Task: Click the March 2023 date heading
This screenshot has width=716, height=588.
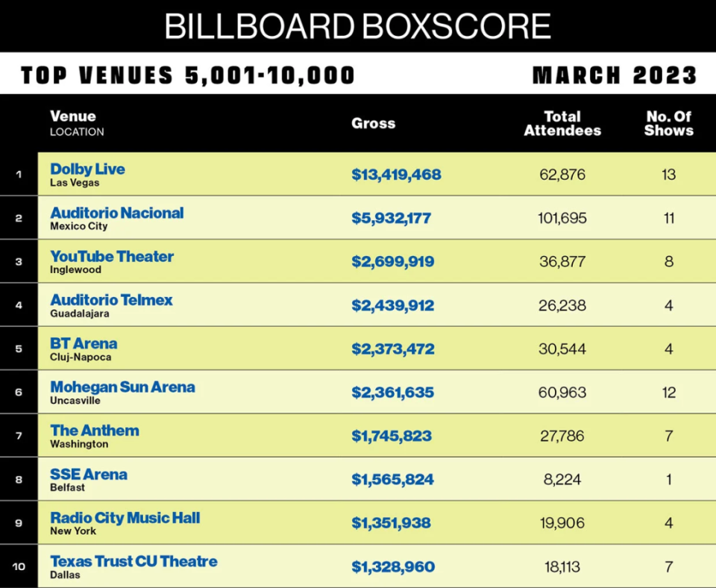Action: coord(615,75)
